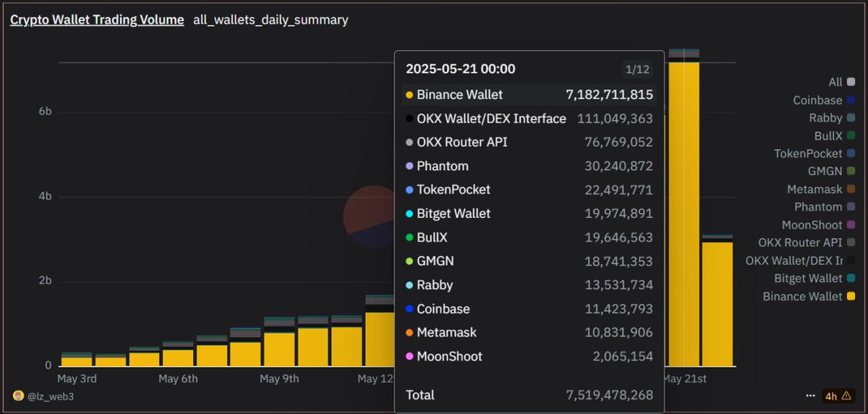
Task: Click the tall May 21st yellow bar
Action: pyautogui.click(x=684, y=214)
